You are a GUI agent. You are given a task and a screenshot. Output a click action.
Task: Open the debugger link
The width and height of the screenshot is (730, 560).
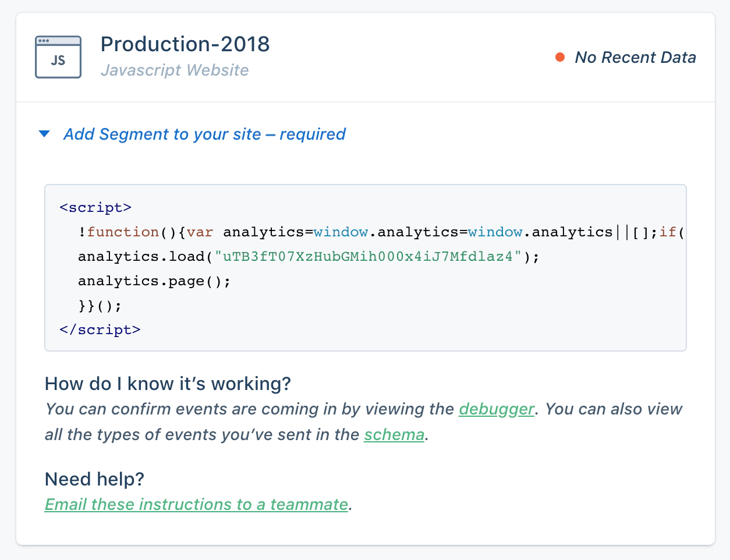click(496, 409)
